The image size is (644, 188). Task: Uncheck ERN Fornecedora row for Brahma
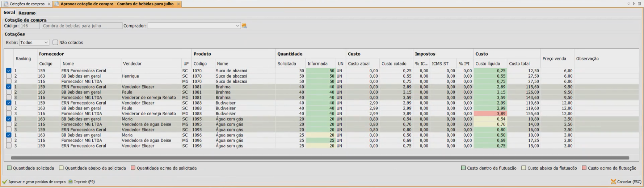tap(9, 87)
